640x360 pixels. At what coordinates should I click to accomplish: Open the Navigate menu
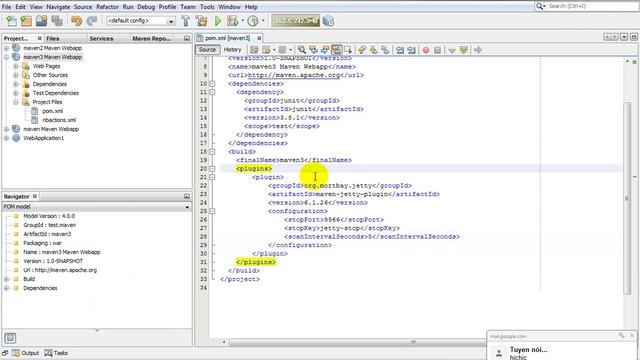[x=58, y=7]
